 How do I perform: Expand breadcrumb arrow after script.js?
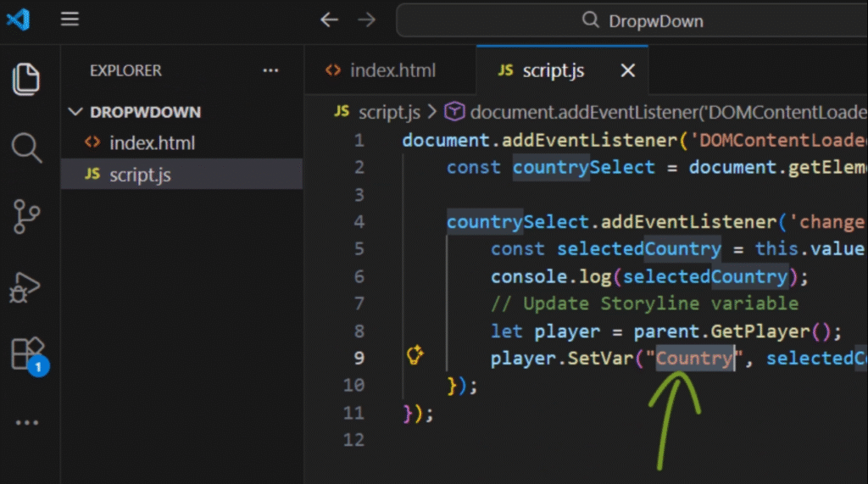[431, 112]
